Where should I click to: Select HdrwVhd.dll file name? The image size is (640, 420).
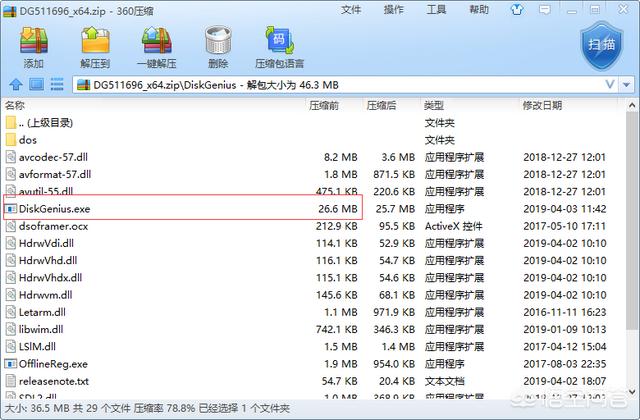coord(48,260)
